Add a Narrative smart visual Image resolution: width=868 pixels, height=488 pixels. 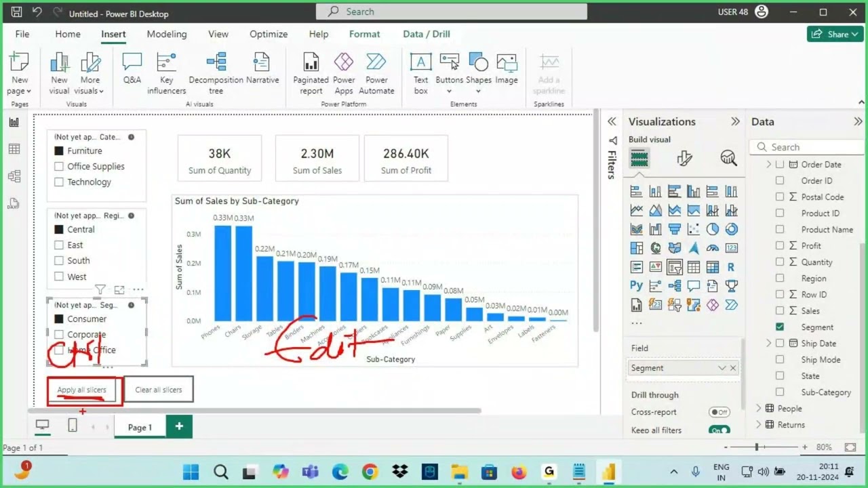[x=262, y=69]
